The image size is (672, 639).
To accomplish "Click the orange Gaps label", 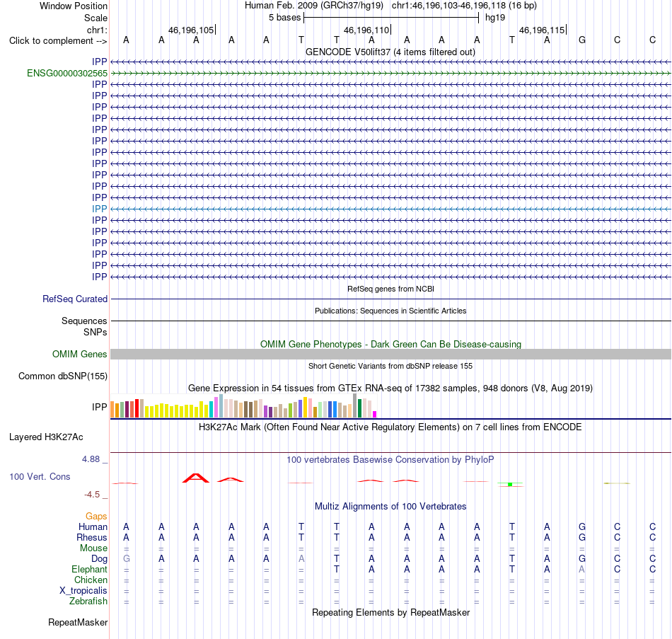I will click(x=96, y=517).
